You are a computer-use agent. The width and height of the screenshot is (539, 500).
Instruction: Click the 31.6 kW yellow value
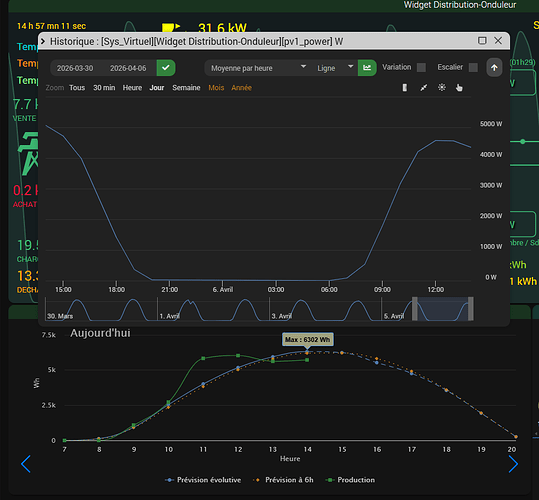222,27
